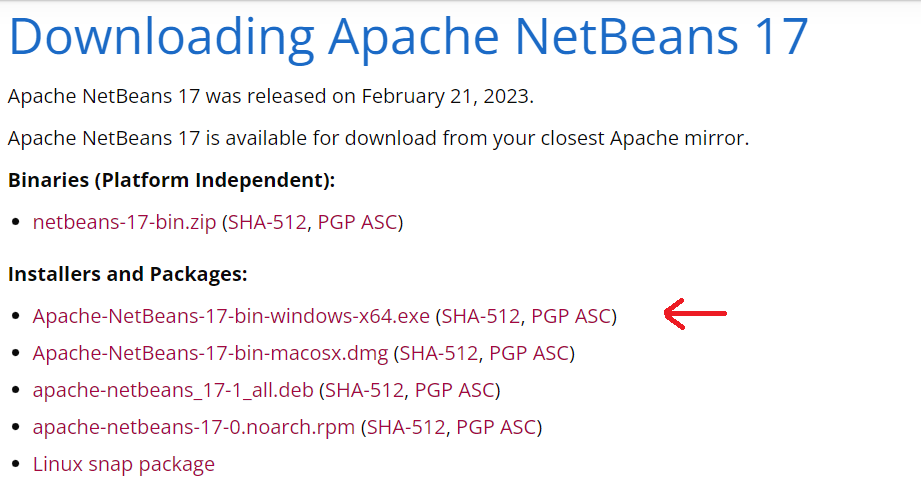Download the apache-netbeans_17-1_all.deb package
921x494 pixels.
(x=173, y=390)
